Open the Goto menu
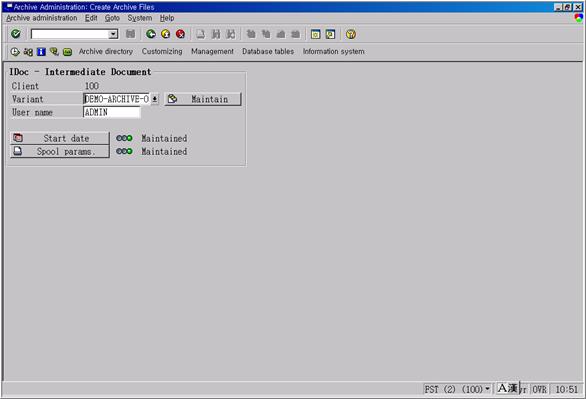586x399 pixels. tap(112, 18)
